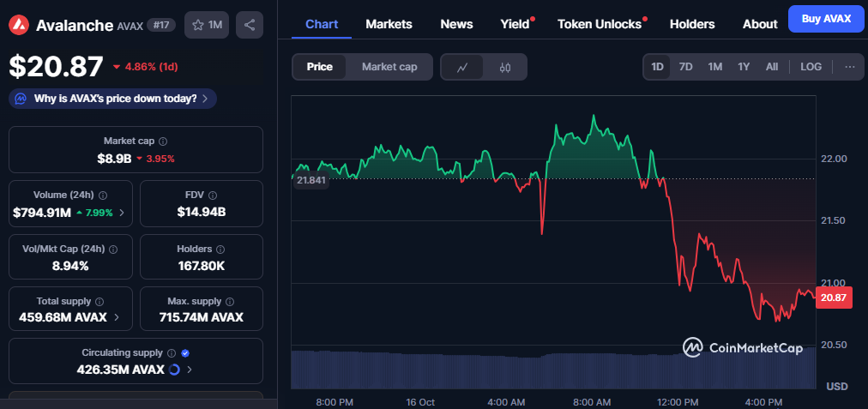
Task: Click Why is AVAX's price down today
Action: click(x=115, y=99)
